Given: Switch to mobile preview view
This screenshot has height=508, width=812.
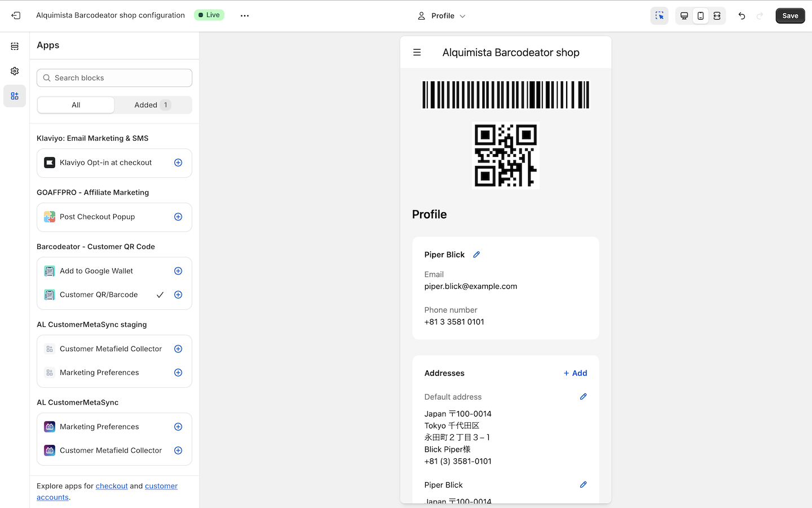Looking at the screenshot, I should (x=700, y=16).
